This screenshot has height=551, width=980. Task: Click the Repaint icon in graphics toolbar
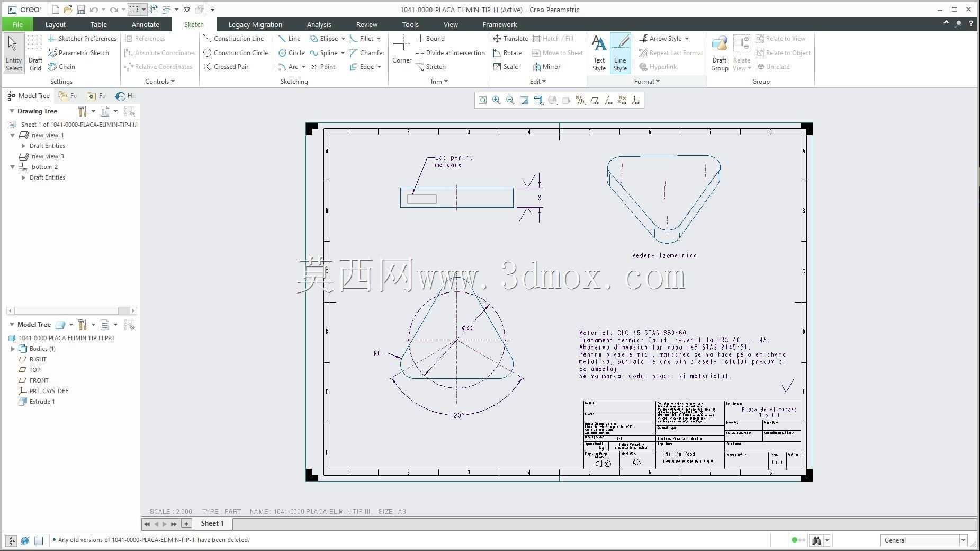[x=524, y=101]
